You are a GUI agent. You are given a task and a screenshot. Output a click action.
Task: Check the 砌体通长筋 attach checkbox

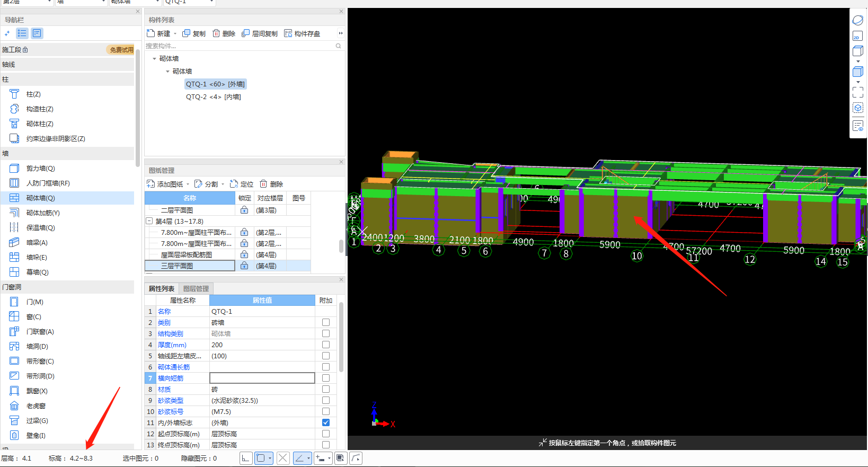pos(326,367)
